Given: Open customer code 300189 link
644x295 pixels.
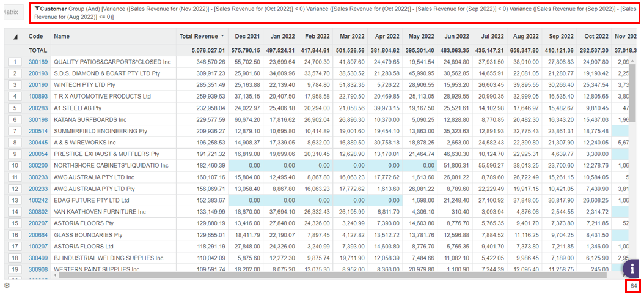Looking at the screenshot, I should (x=37, y=62).
